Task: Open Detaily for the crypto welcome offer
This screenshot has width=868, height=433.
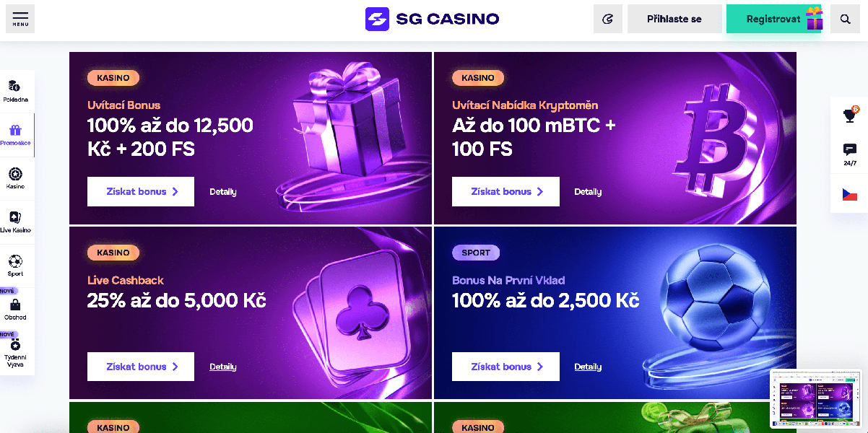Action: tap(588, 192)
